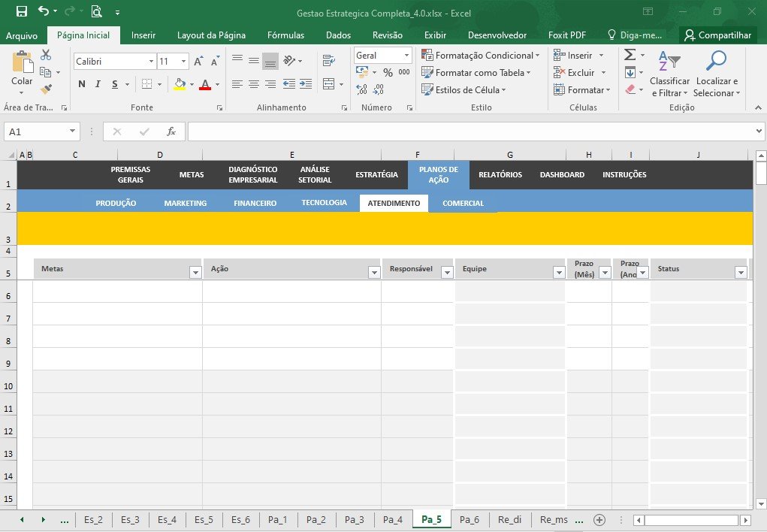
Task: Apply cell borders with the borders icon
Action: [x=146, y=83]
